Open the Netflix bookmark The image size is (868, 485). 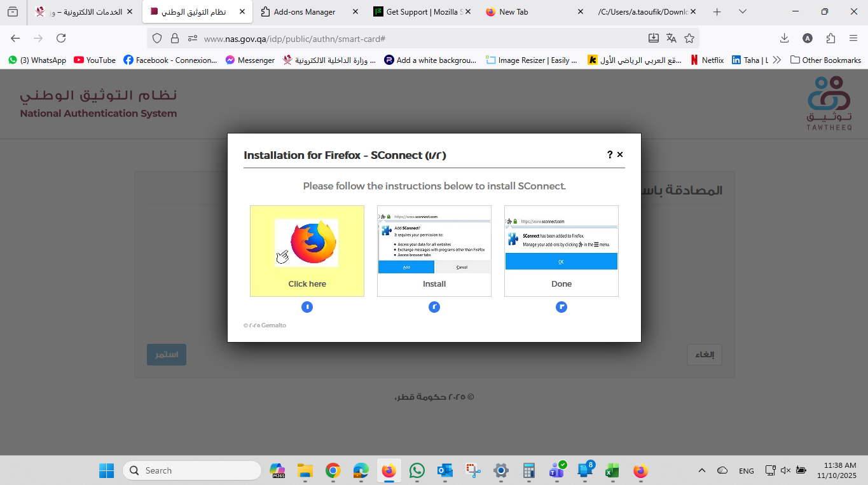pos(707,60)
